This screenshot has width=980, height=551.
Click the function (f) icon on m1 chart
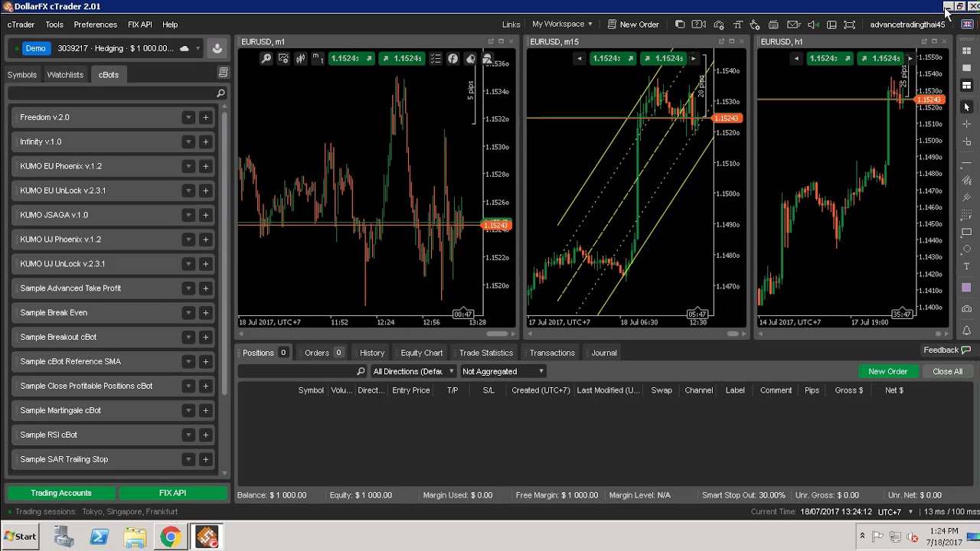pos(452,59)
